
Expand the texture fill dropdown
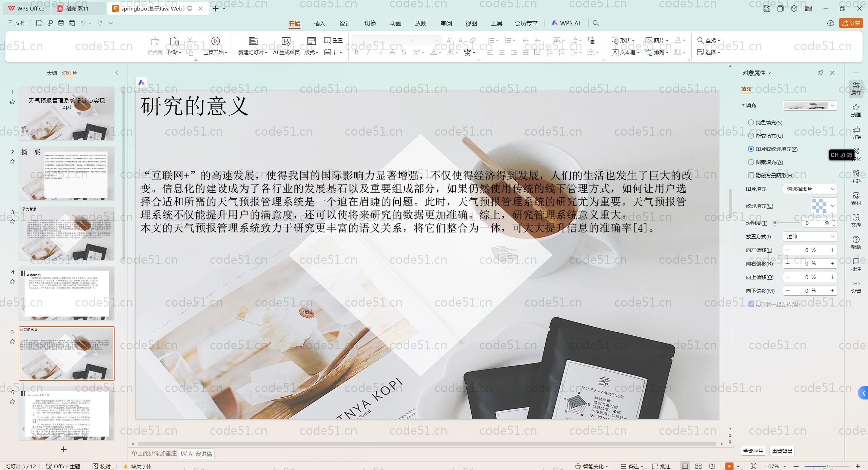832,206
